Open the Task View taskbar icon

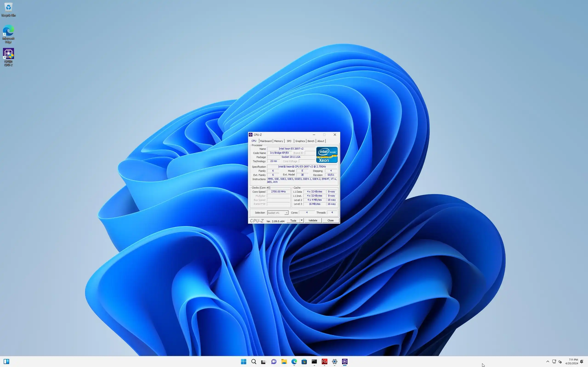point(264,361)
